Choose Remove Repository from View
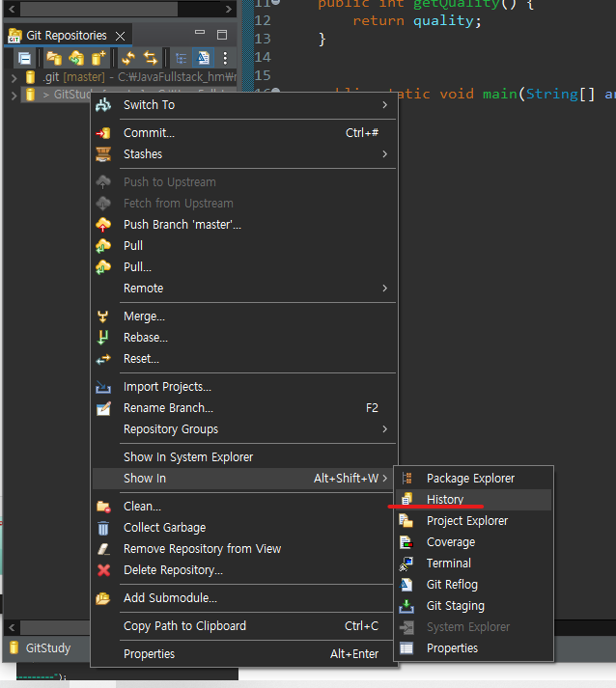 click(x=242, y=549)
